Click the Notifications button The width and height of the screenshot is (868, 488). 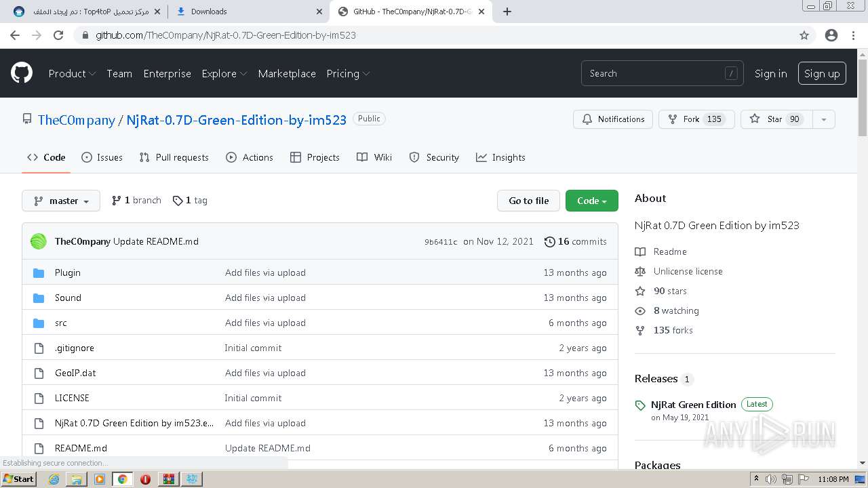click(613, 119)
